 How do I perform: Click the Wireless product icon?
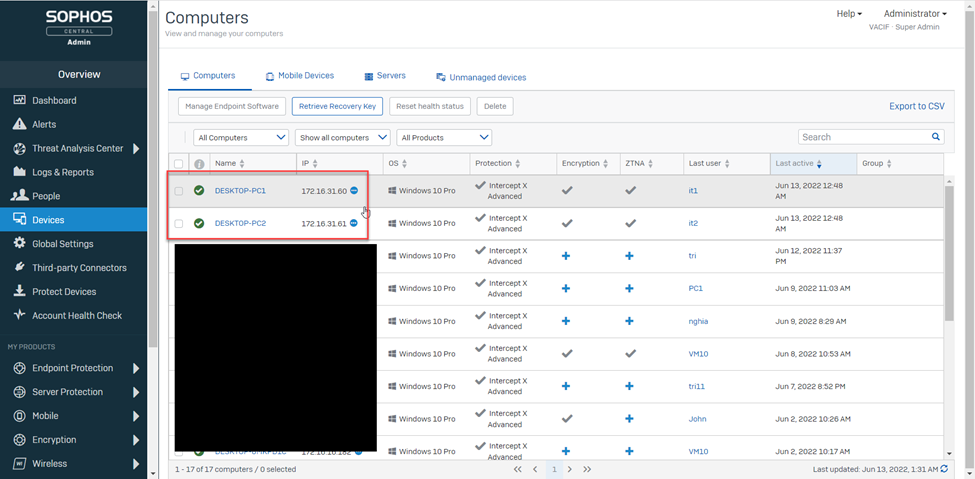(x=19, y=463)
